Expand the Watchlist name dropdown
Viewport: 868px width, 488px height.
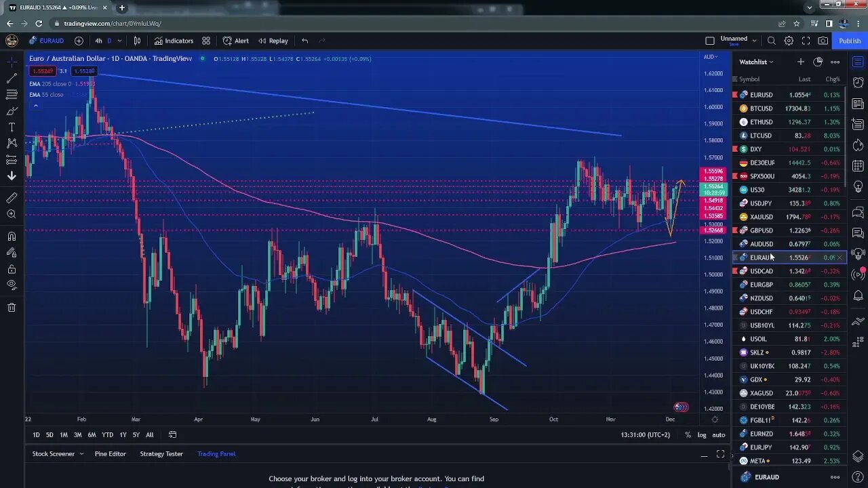click(x=756, y=62)
